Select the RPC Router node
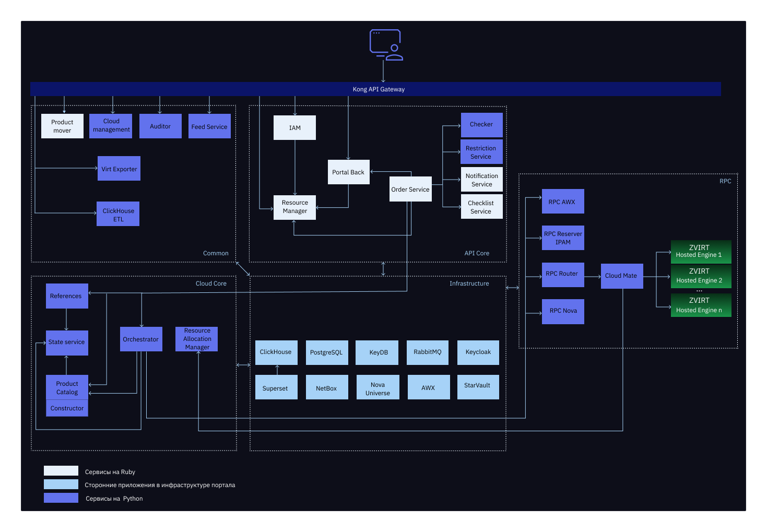The height and width of the screenshot is (532, 767). 563,275
